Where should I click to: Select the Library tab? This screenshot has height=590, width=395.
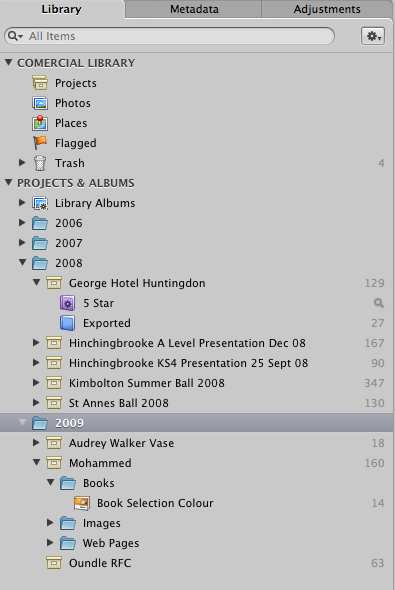tap(61, 9)
